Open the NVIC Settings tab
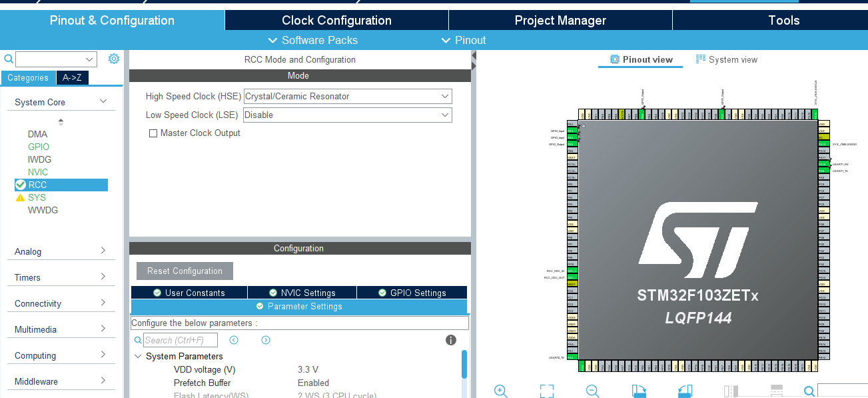 point(302,293)
